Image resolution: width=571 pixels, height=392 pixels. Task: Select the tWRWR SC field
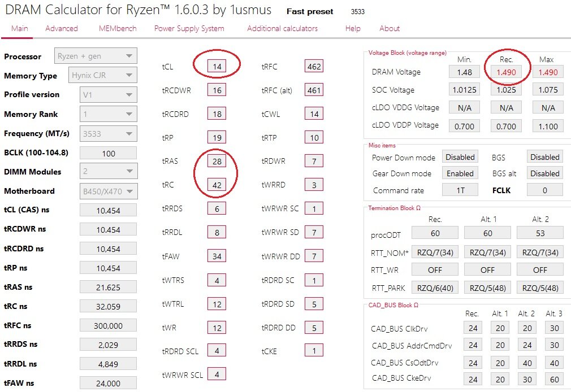(314, 208)
